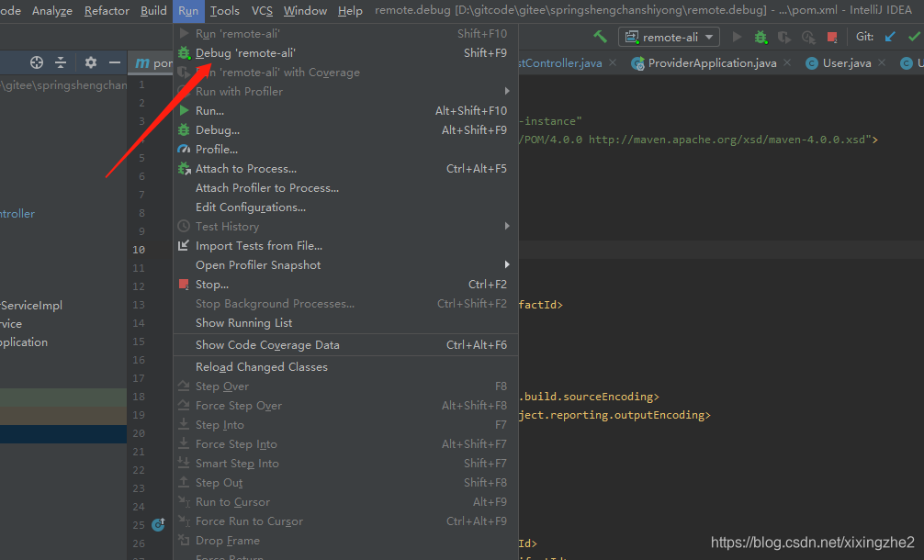Viewport: 924px width, 560px height.
Task: Click Stop Background Processes... entry
Action: [346, 304]
